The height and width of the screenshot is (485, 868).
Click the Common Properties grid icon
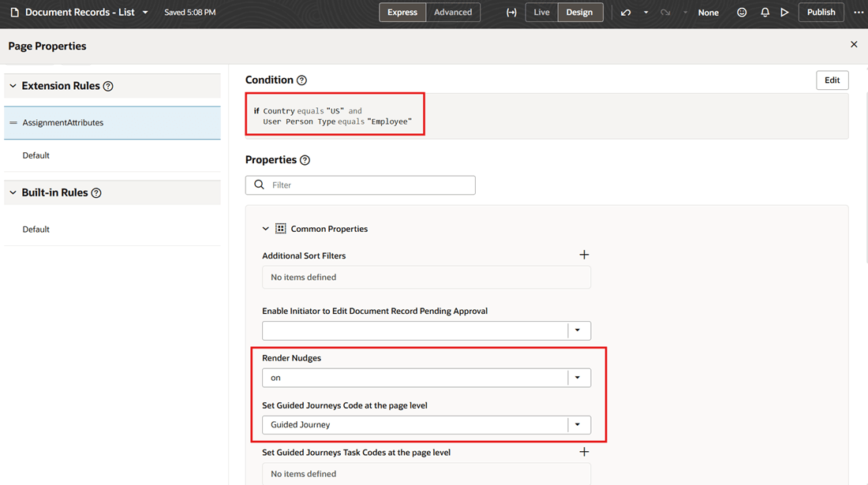pos(281,229)
